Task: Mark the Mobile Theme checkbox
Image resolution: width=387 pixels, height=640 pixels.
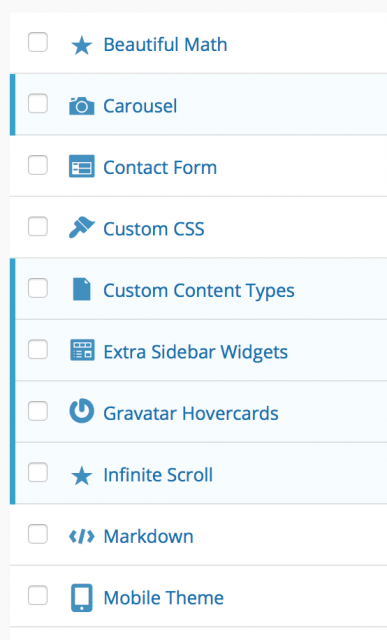Action: point(38,595)
